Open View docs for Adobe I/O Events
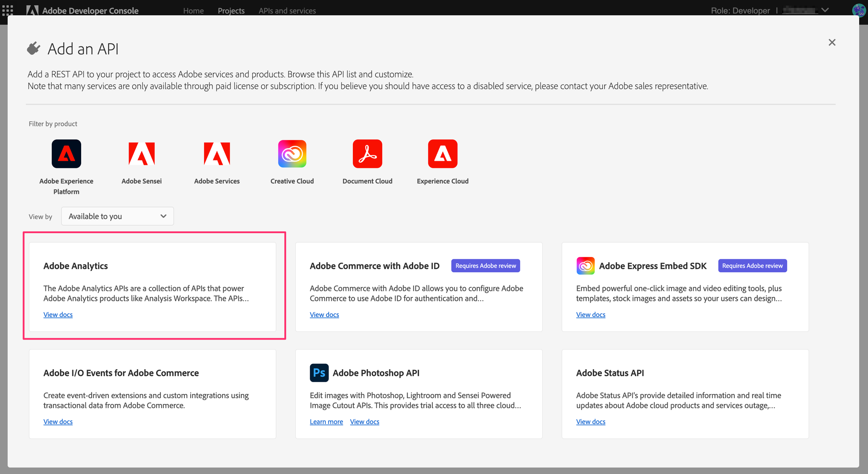868x474 pixels. pos(58,422)
